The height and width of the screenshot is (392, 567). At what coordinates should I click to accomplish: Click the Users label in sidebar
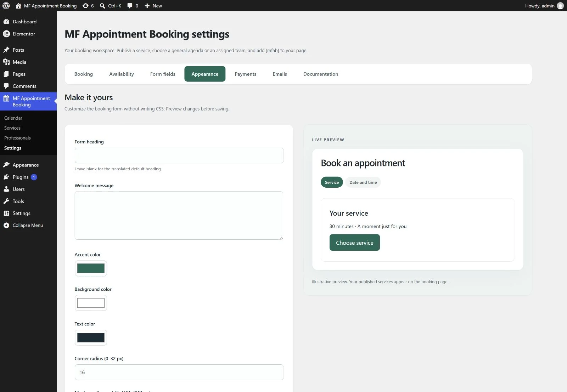tap(19, 189)
